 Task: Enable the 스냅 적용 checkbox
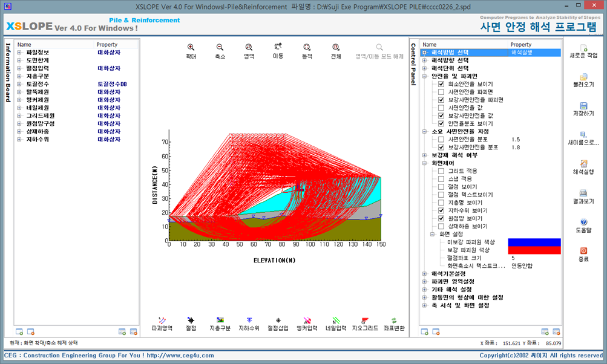(441, 179)
